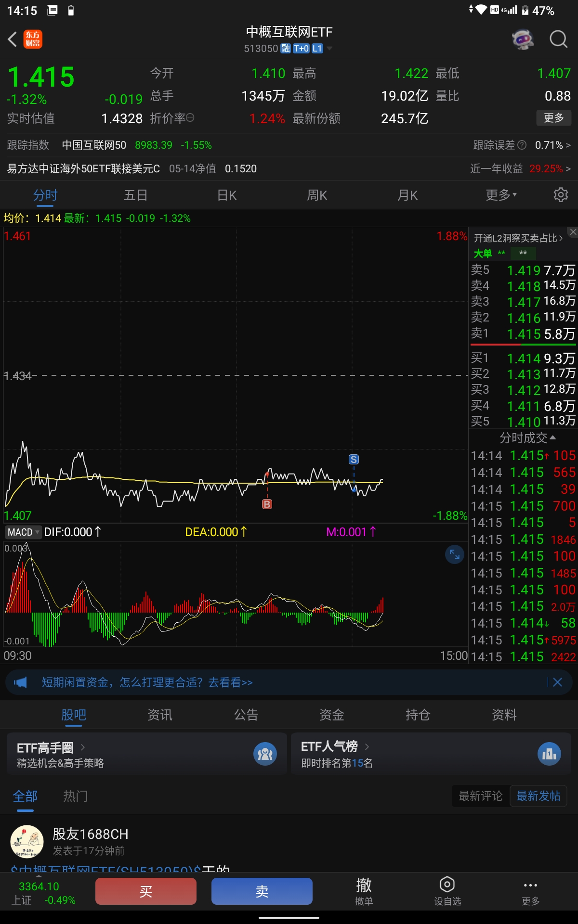
Task: Select 买1 bid price 1.414
Action: [523, 358]
